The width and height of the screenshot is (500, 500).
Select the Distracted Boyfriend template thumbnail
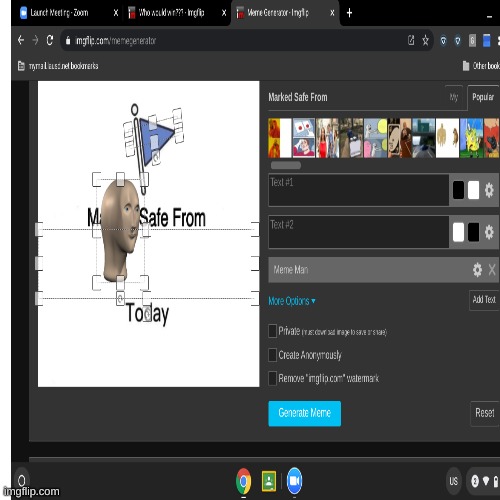point(328,138)
